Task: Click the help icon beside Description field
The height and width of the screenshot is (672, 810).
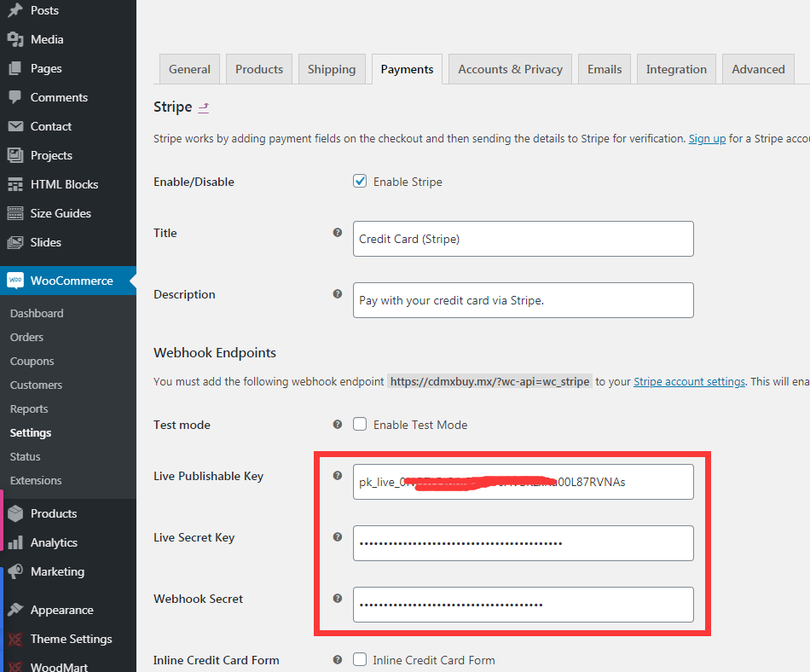Action: point(338,294)
